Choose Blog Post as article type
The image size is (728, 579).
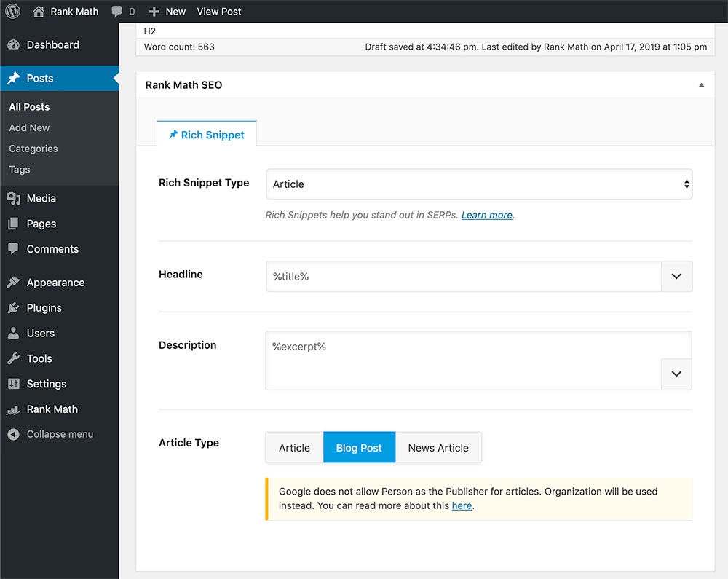[359, 448]
